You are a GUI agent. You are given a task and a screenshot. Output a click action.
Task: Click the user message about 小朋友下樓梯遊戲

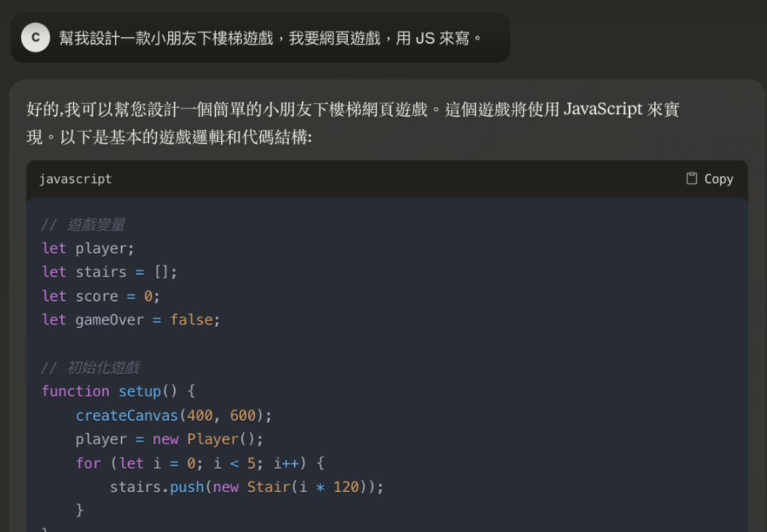(x=271, y=38)
